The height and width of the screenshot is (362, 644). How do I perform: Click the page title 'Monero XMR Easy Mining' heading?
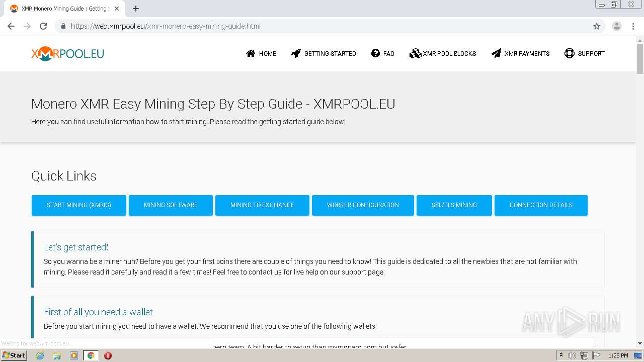tap(213, 104)
